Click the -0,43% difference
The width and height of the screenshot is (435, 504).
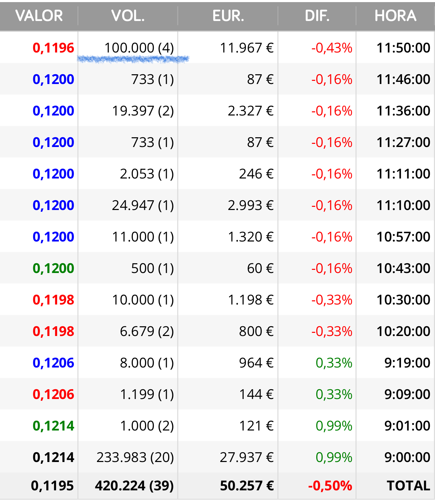[x=332, y=48]
